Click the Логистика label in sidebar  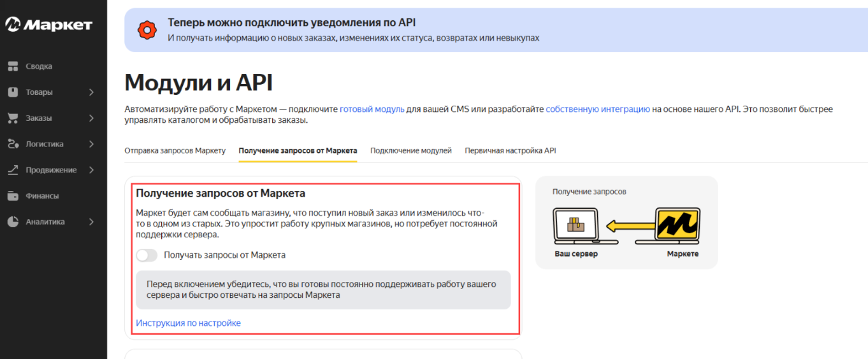45,144
